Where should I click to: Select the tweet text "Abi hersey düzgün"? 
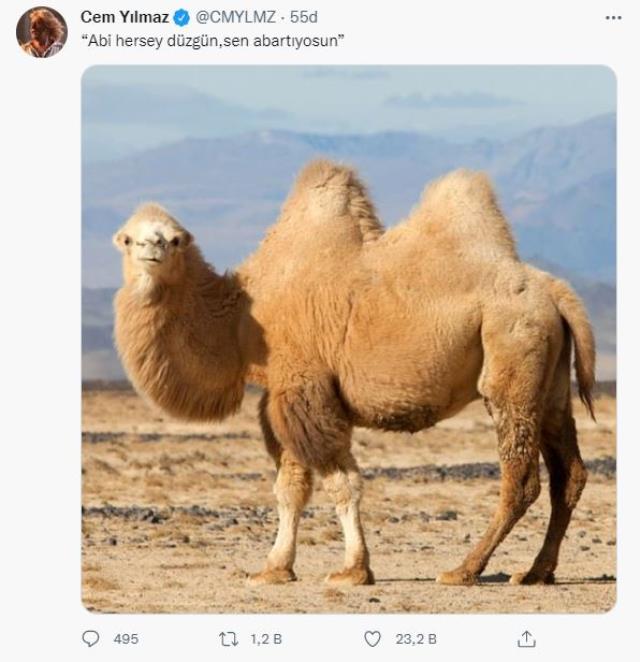coord(152,41)
